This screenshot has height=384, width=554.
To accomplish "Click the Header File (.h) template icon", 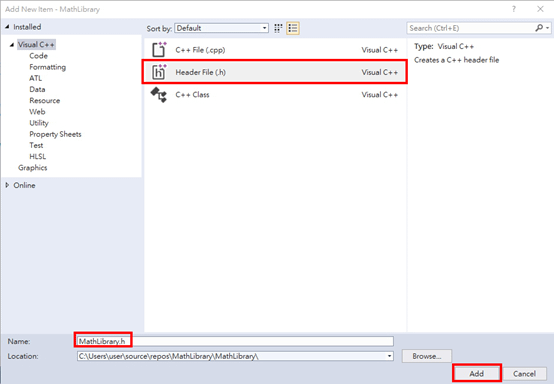I will coord(159,72).
